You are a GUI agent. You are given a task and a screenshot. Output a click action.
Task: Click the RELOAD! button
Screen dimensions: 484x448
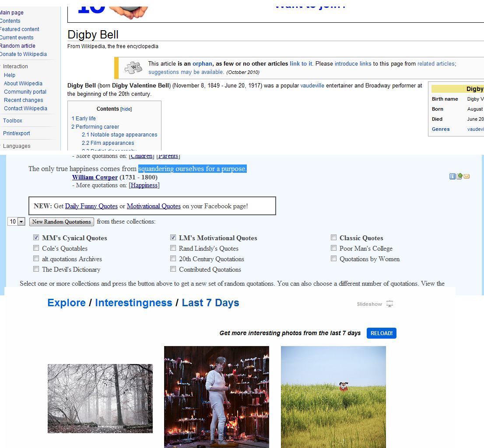coord(381,333)
